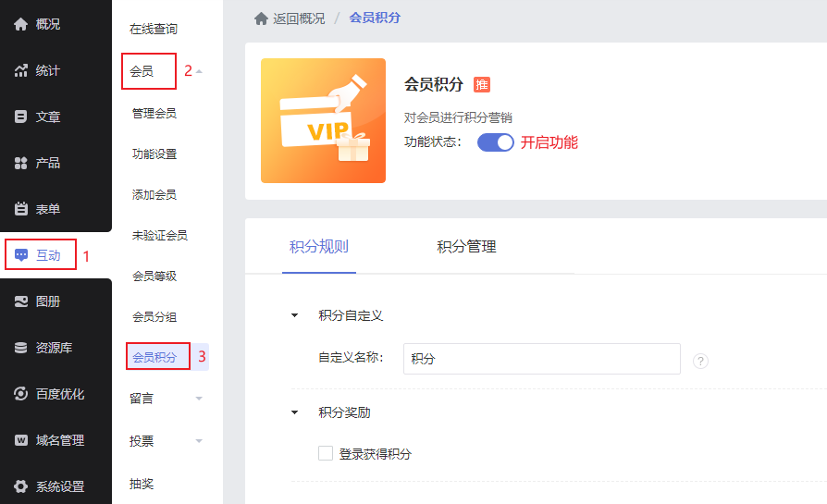The image size is (827, 504).
Task: Click the 图册 picture icon
Action: (20, 301)
